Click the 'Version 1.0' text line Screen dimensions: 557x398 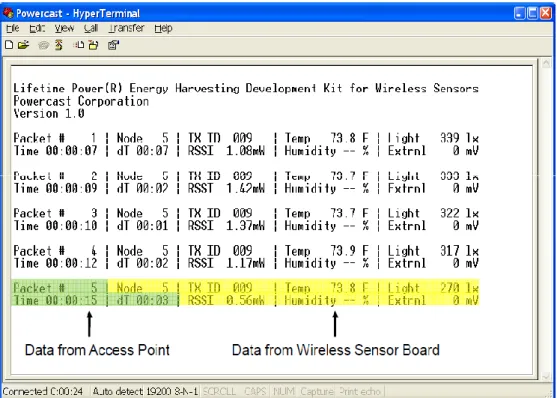tap(49, 114)
